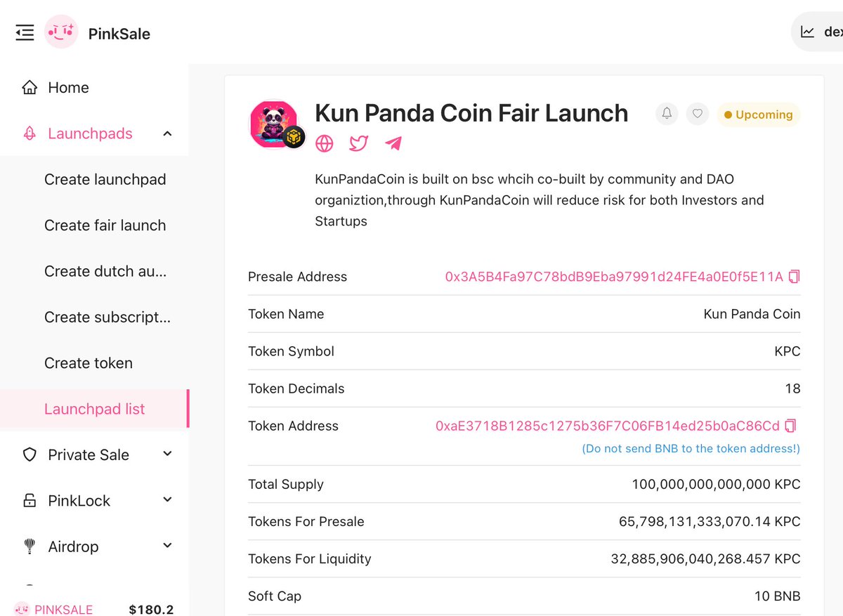Click the KPC token symbol value
Image resolution: width=843 pixels, height=616 pixels.
click(788, 351)
